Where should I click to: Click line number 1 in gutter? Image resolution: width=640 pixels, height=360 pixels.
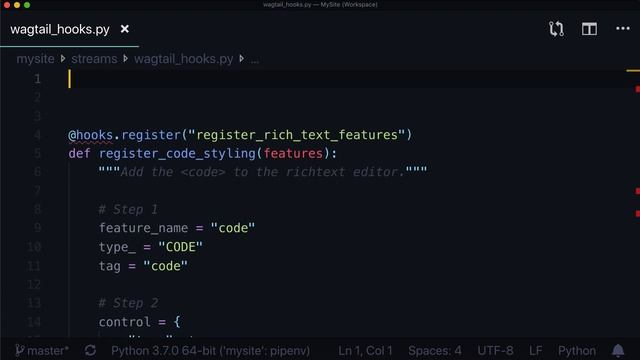38,79
